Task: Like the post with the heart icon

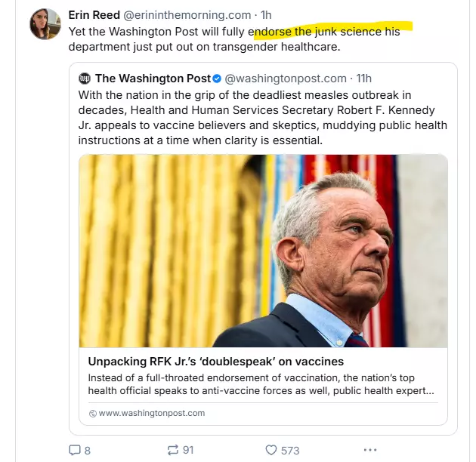Action: tap(271, 450)
